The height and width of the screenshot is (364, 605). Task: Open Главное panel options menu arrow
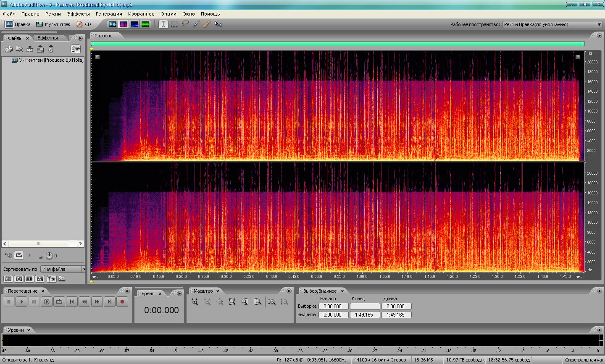pos(600,36)
